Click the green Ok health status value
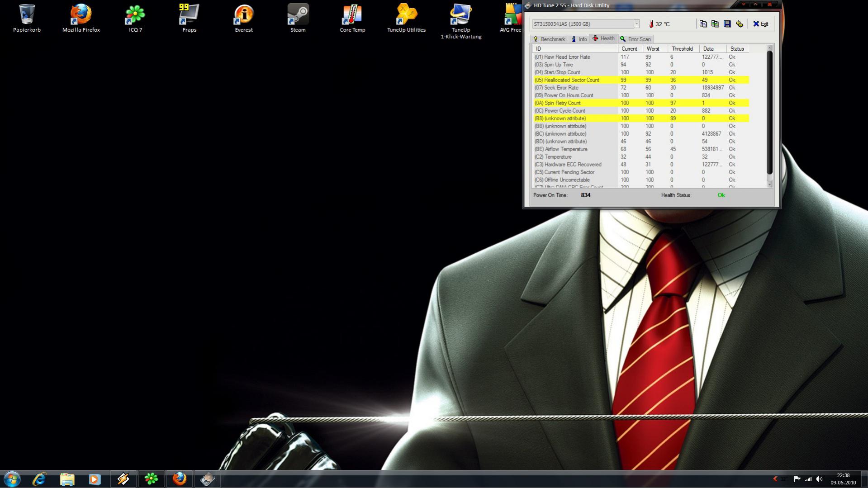This screenshot has height=488, width=868. coord(721,195)
